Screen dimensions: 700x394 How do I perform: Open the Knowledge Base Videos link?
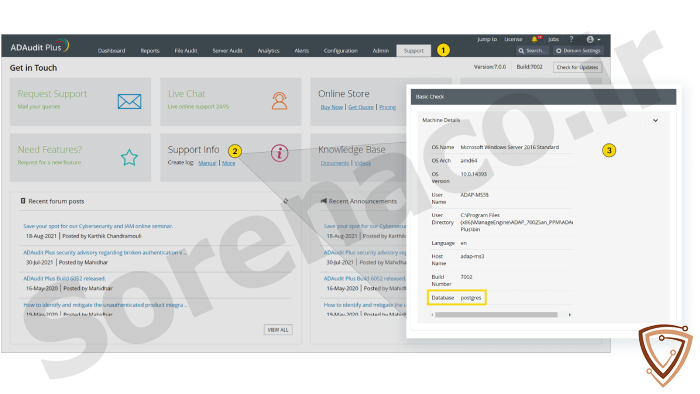(x=362, y=163)
